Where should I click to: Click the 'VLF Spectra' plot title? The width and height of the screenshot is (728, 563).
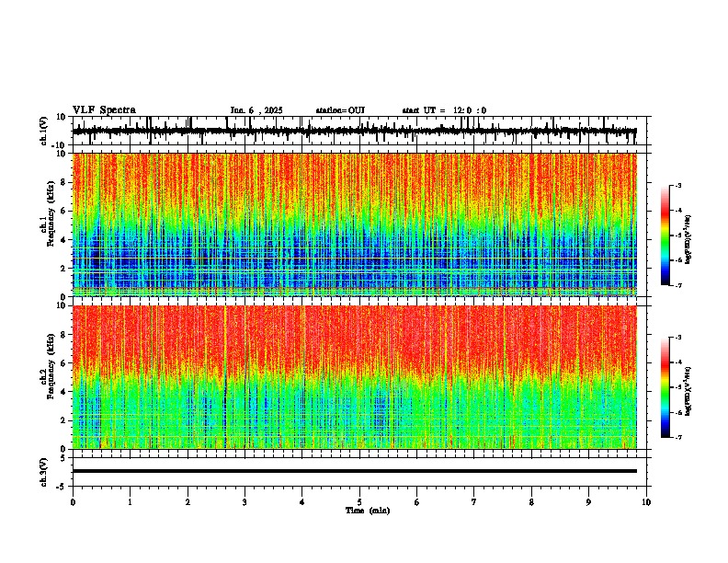tap(104, 110)
